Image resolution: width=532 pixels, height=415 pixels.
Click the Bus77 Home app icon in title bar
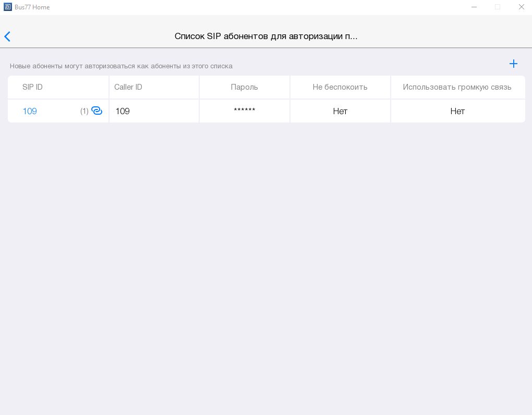tap(7, 7)
